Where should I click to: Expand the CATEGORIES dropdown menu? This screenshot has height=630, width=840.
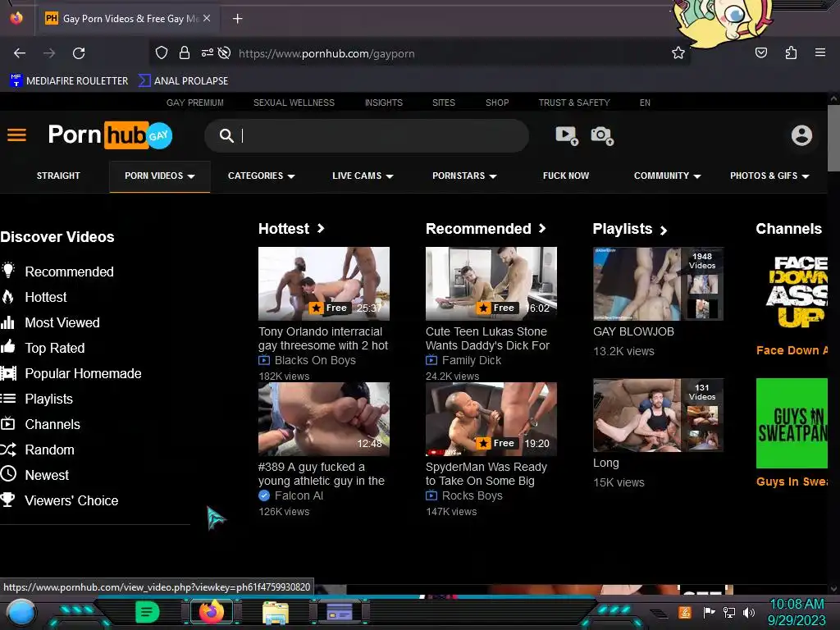coord(262,176)
